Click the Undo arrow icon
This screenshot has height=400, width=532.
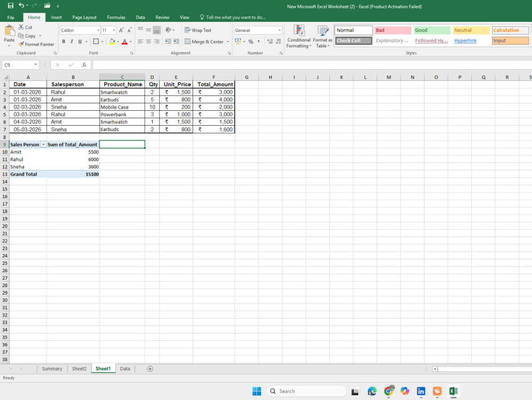pos(21,5)
